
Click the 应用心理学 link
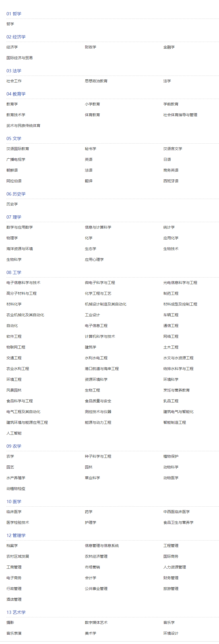[94, 259]
